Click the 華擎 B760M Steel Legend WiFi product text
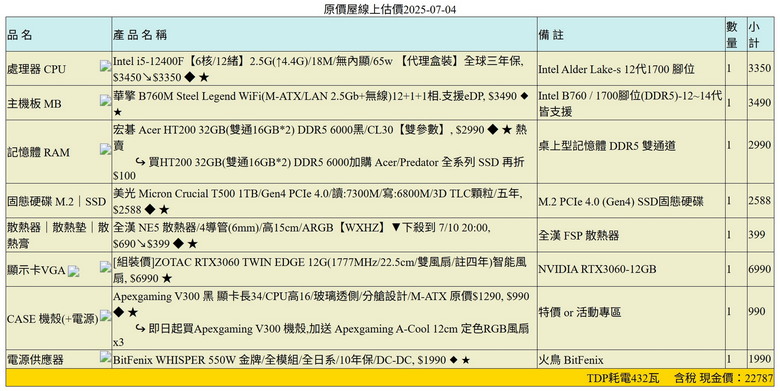 320,103
